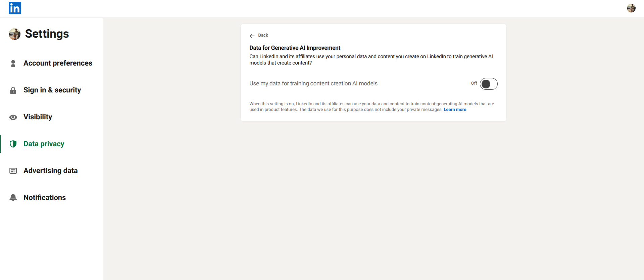Open Advertising data settings
The image size is (644, 280).
click(x=50, y=171)
